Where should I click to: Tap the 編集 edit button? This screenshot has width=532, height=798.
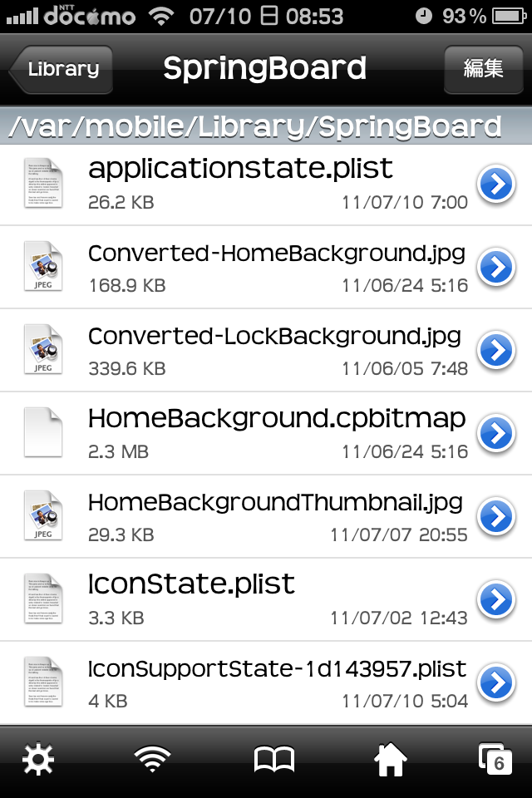tap(484, 69)
